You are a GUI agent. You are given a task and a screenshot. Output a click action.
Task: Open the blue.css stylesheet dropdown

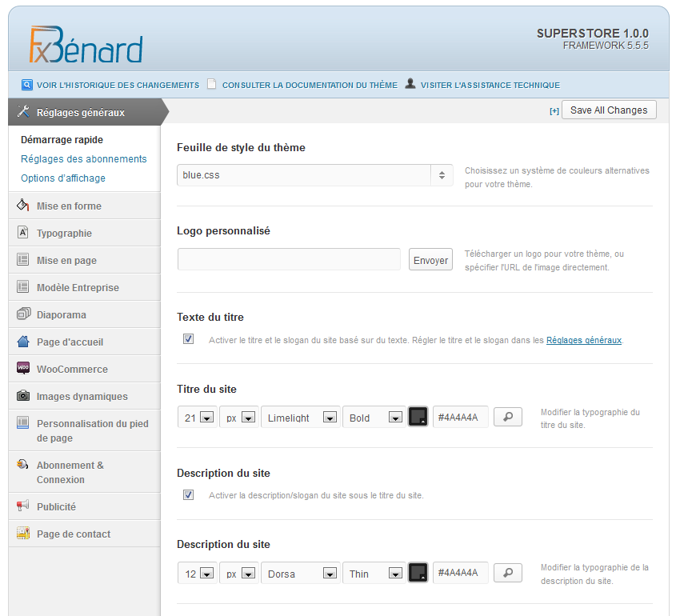pyautogui.click(x=314, y=175)
